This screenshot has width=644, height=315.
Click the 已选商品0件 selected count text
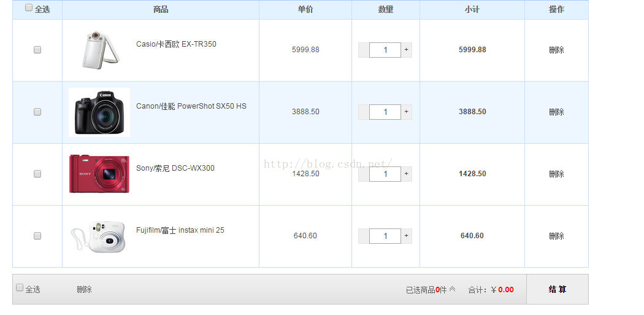(426, 290)
